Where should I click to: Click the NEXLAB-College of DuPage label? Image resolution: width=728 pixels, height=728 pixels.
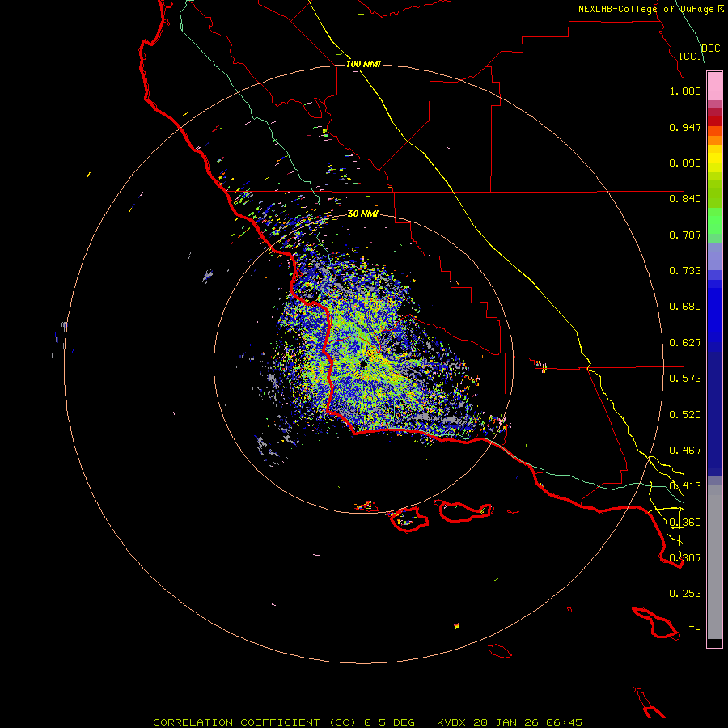pos(645,9)
